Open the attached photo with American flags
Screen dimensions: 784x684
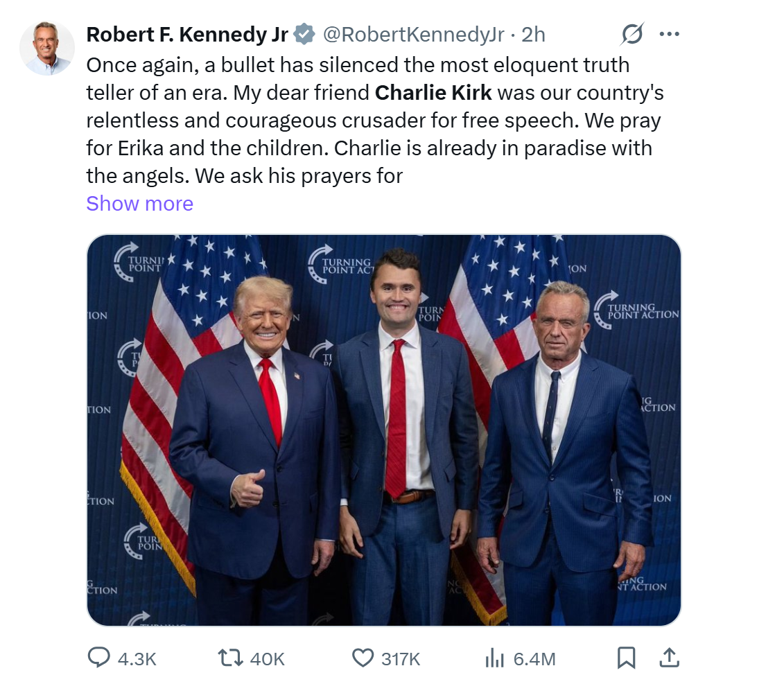[383, 430]
